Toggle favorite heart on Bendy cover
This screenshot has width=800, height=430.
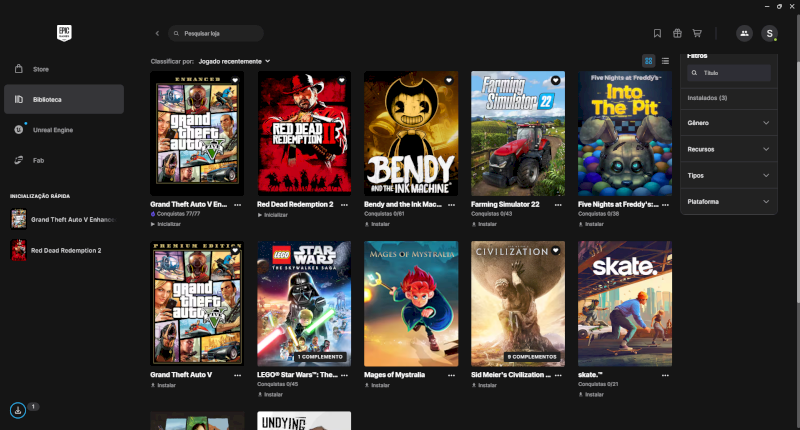tap(448, 80)
